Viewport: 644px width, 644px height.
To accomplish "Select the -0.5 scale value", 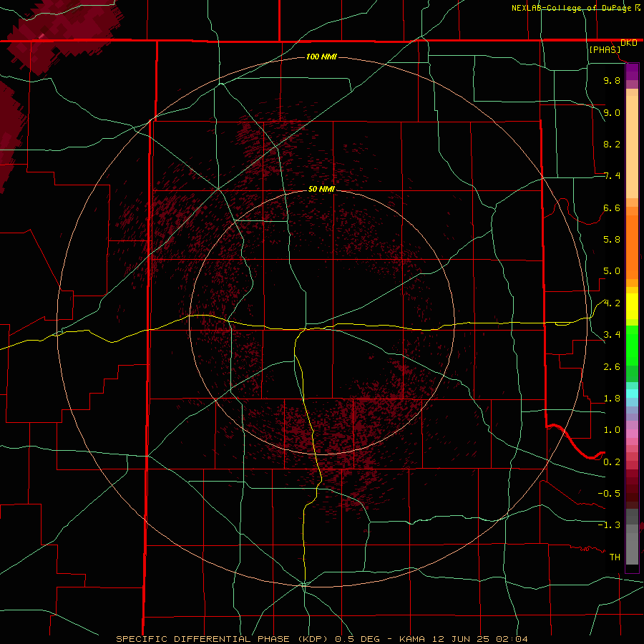I will coord(609,494).
